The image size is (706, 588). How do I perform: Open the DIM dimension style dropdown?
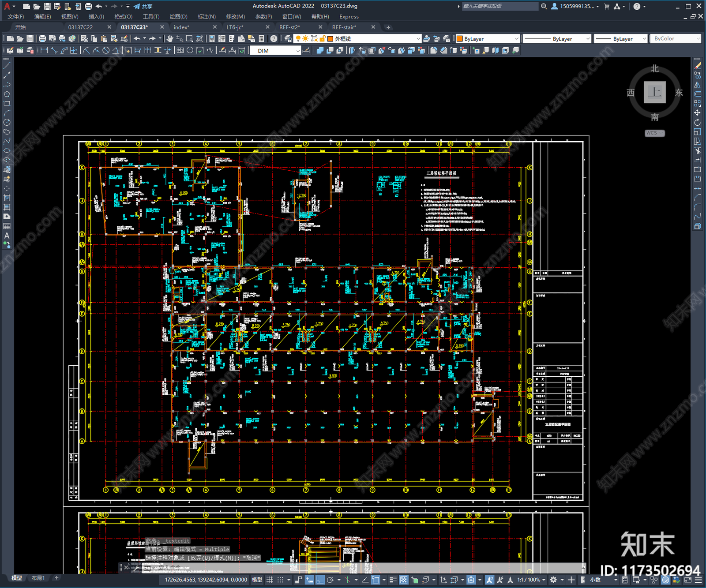point(275,51)
